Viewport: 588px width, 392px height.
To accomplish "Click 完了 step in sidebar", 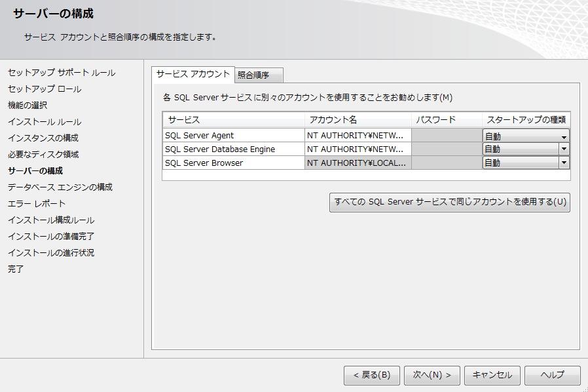I will (x=16, y=269).
